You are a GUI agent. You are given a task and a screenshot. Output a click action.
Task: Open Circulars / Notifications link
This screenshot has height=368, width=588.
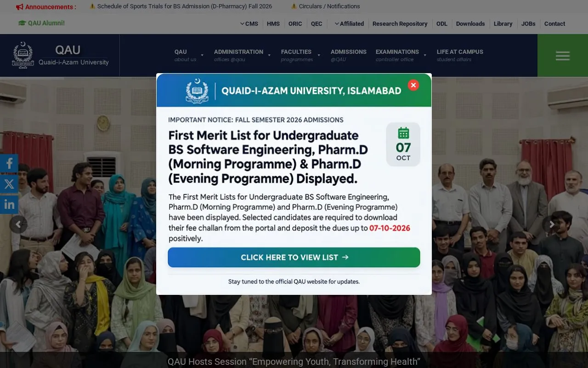pyautogui.click(x=329, y=6)
